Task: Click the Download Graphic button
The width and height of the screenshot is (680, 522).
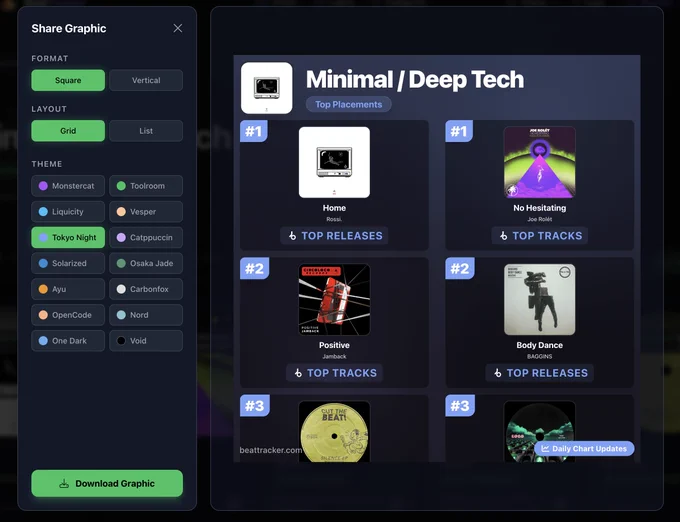Action: pos(107,483)
